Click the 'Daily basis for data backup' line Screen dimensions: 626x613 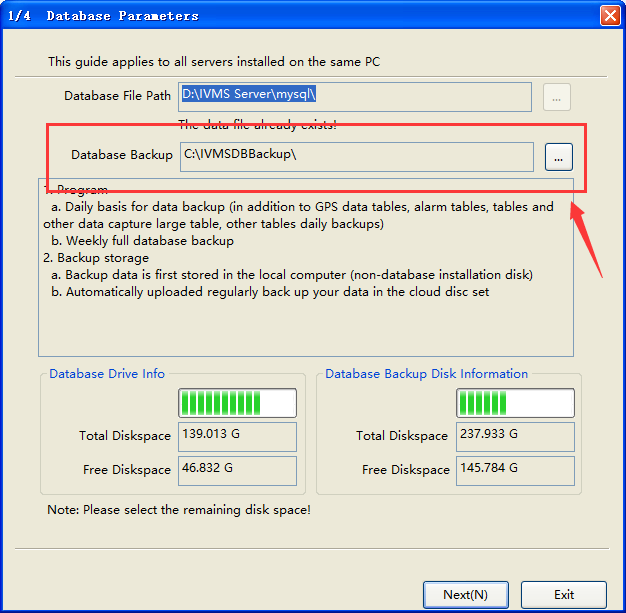pyautogui.click(x=298, y=215)
